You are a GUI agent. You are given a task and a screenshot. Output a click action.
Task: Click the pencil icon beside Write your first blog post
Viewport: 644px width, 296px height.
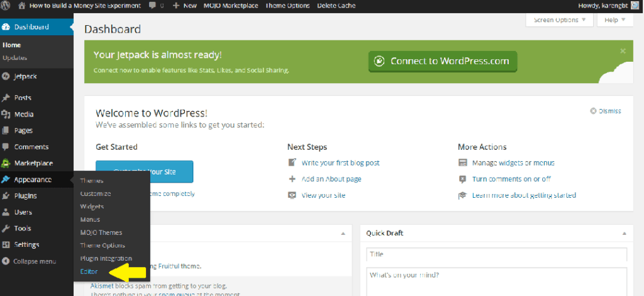292,162
